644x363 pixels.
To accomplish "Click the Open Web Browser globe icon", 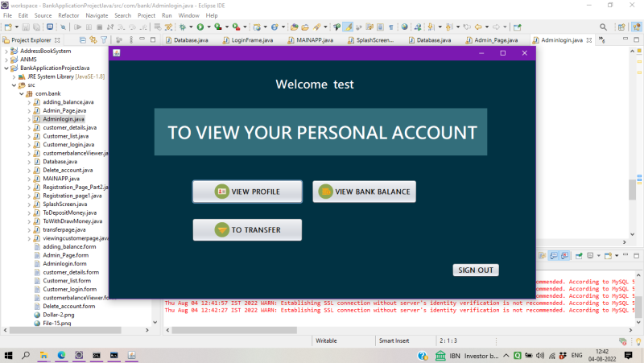I will pos(405,27).
